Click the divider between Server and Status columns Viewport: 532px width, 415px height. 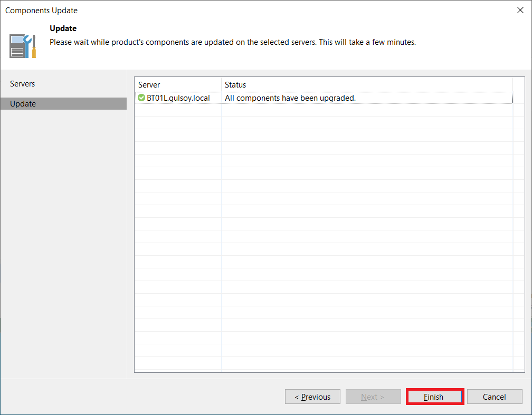[222, 84]
